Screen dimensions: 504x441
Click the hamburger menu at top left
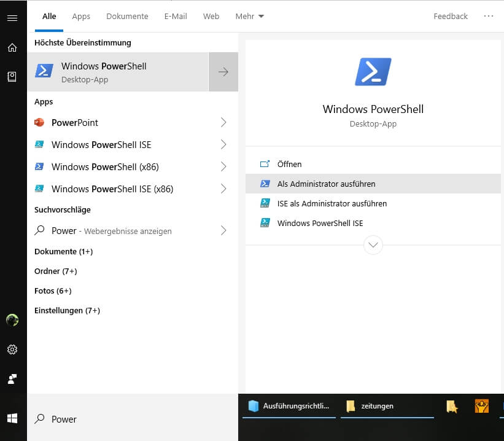[12, 17]
